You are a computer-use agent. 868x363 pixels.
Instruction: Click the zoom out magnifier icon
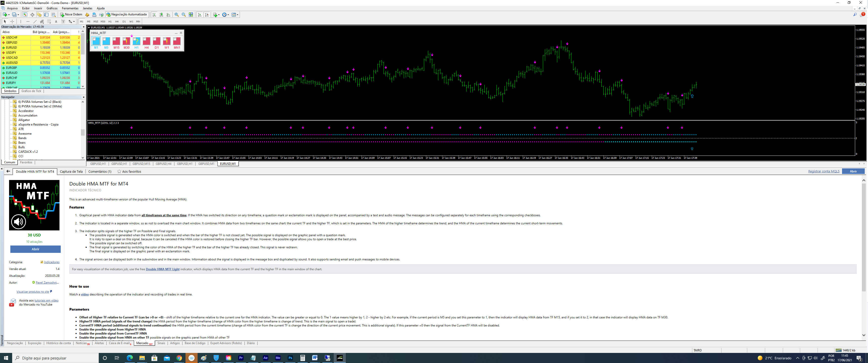(184, 14)
